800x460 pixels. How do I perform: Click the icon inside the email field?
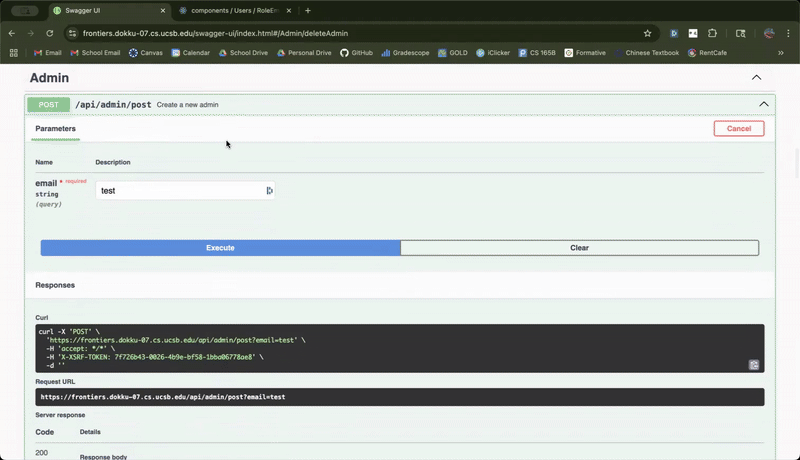269,191
